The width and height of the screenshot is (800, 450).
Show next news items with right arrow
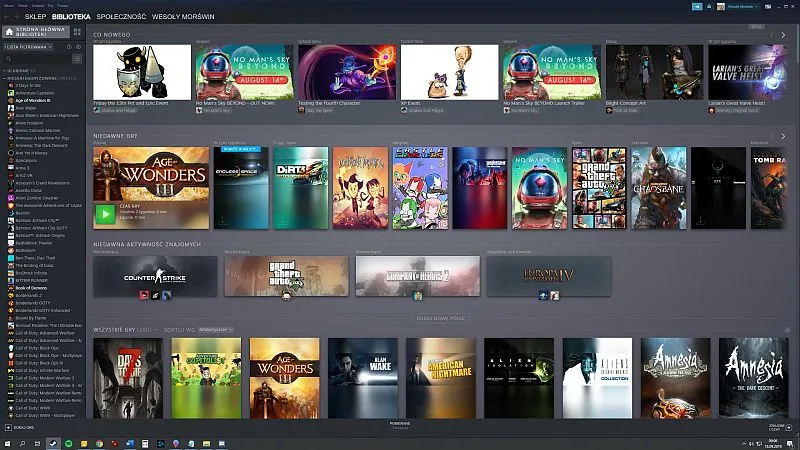click(784, 35)
